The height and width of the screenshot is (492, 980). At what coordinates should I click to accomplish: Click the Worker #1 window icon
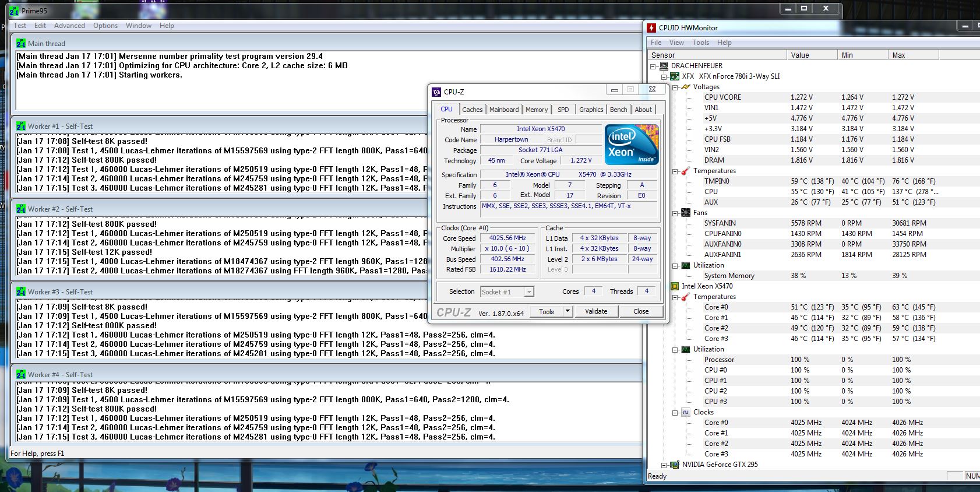(x=21, y=126)
